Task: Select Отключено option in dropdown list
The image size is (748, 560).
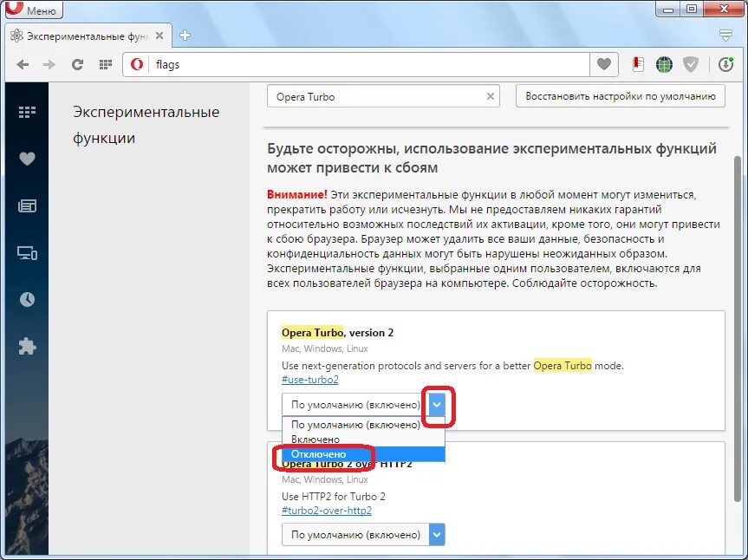Action: coord(363,454)
